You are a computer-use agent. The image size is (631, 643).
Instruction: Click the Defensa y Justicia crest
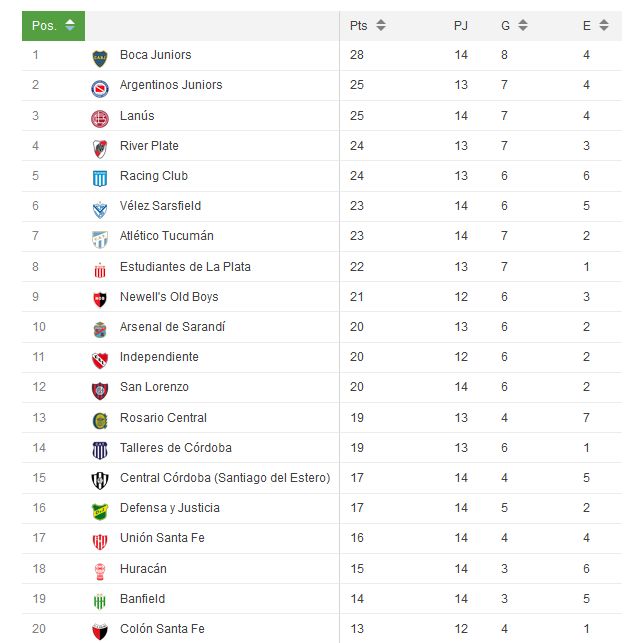point(100,511)
